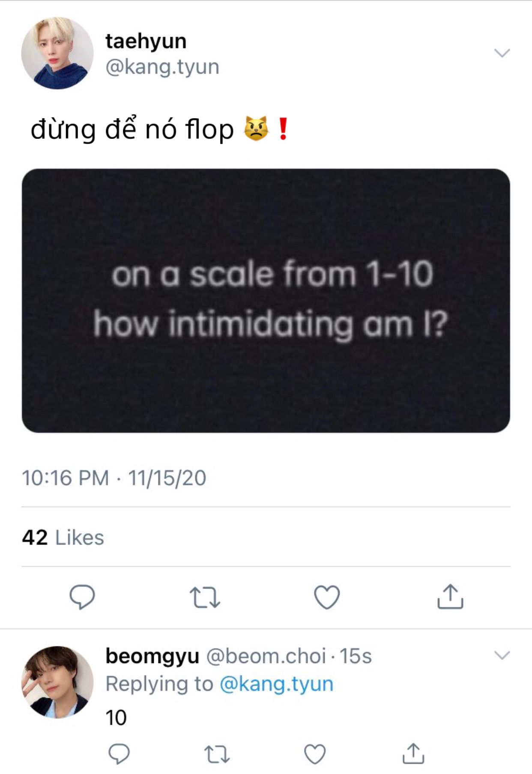Like beomgyu's reply of 10
532x774 pixels.
click(x=315, y=754)
